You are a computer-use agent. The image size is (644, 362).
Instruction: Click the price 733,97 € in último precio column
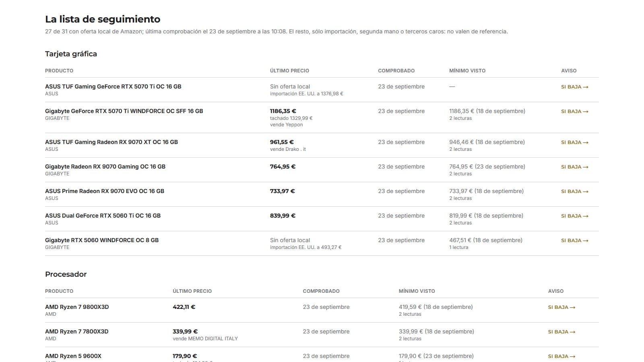point(282,191)
